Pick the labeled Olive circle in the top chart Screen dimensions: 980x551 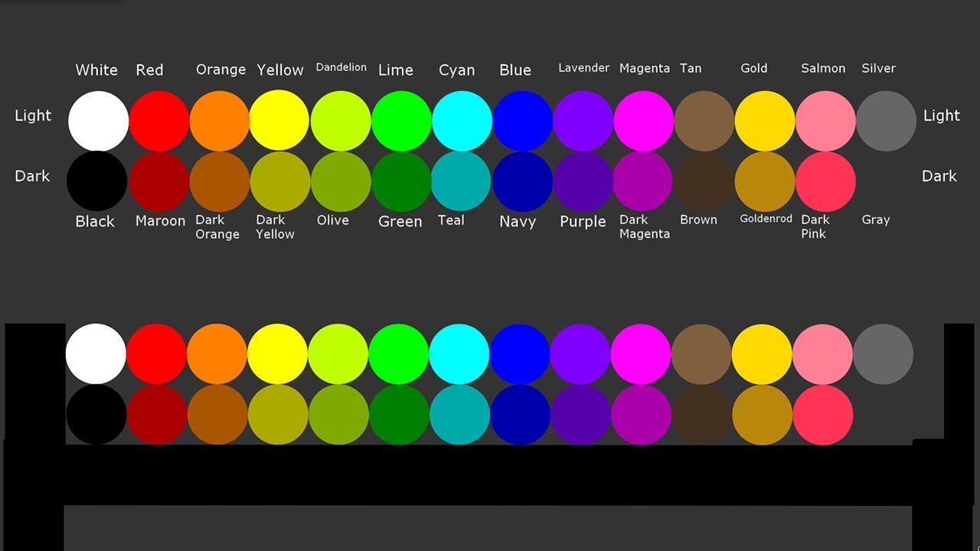(340, 181)
